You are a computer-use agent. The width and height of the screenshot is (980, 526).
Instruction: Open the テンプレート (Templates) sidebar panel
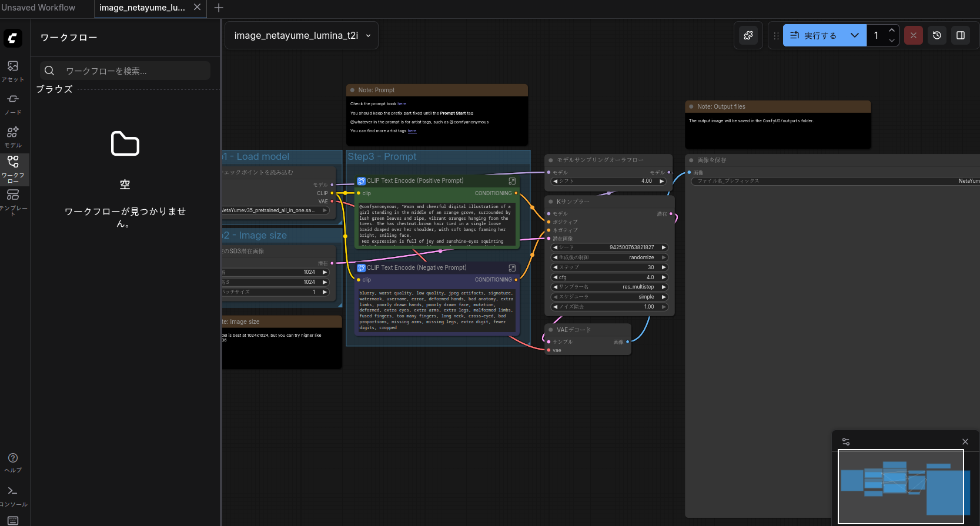coord(13,202)
